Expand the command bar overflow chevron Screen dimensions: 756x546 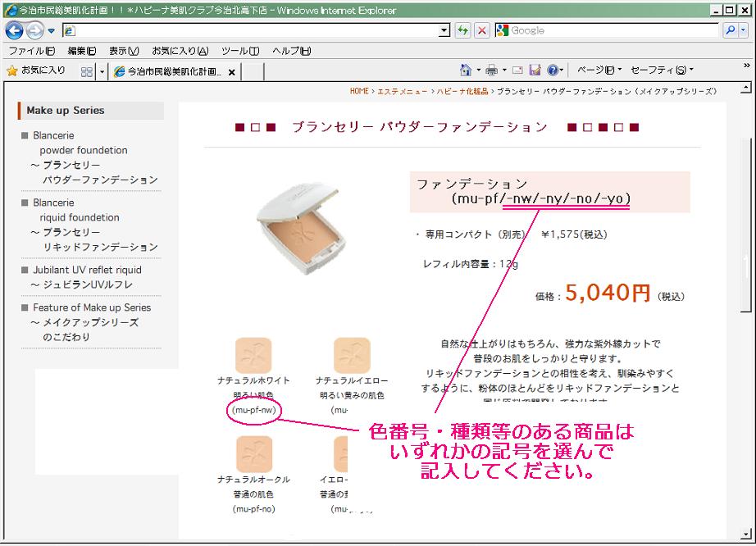pos(747,66)
